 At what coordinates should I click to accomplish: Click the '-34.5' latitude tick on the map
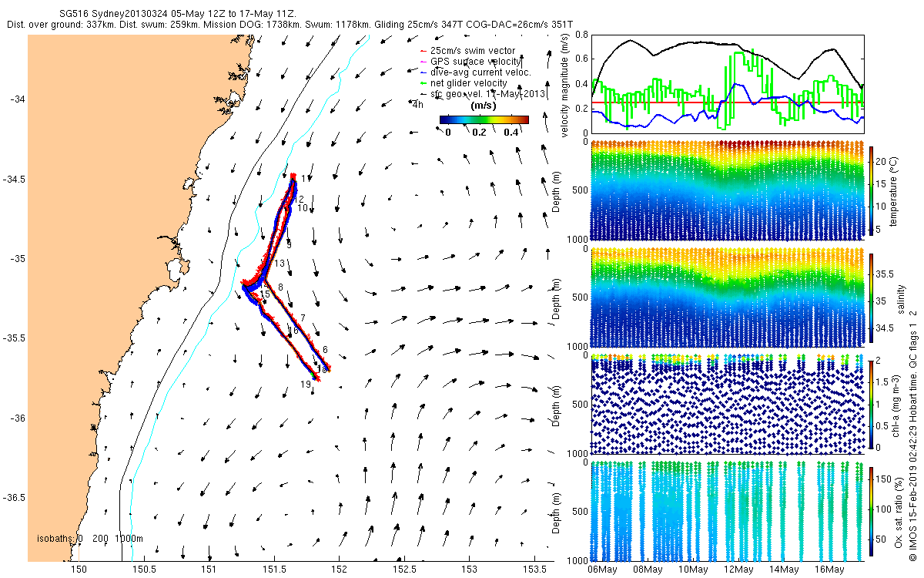pyautogui.click(x=13, y=179)
